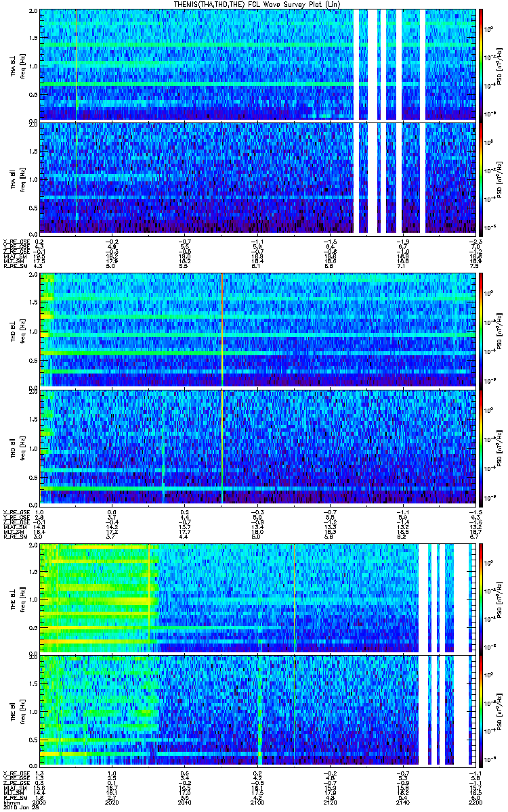Click the THA BII spectrogram panel
This screenshot has width=508, height=812.
point(257,179)
